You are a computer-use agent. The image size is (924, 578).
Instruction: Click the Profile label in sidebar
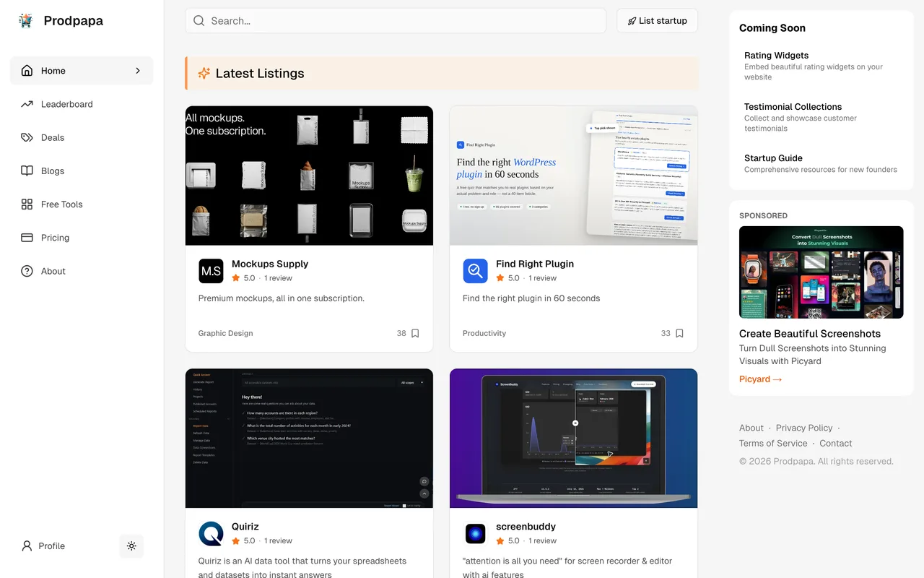[x=52, y=546]
